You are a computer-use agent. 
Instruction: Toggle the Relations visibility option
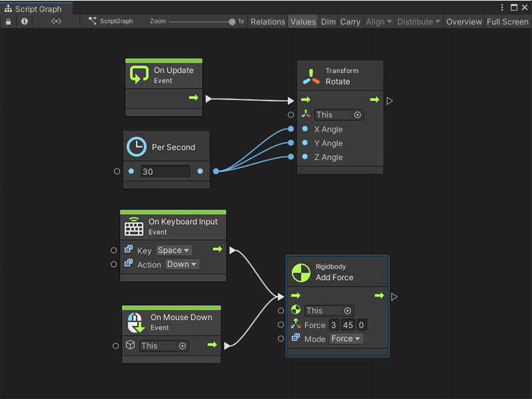coord(267,21)
